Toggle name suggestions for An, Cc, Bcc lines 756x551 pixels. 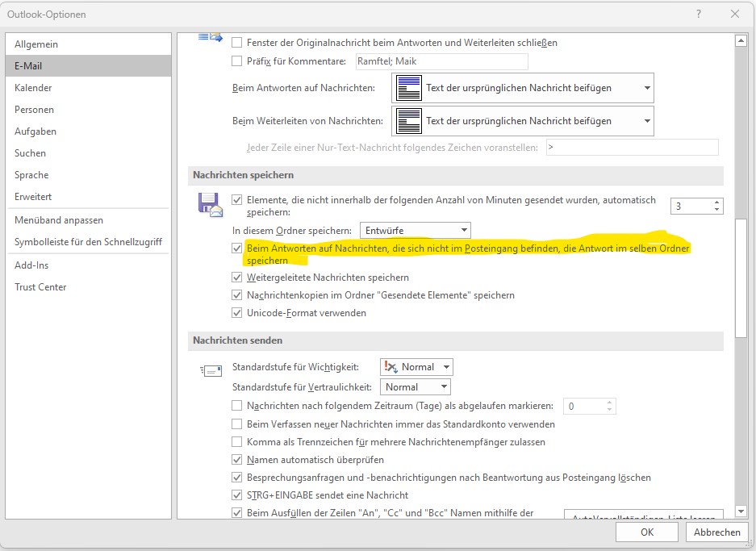236,513
